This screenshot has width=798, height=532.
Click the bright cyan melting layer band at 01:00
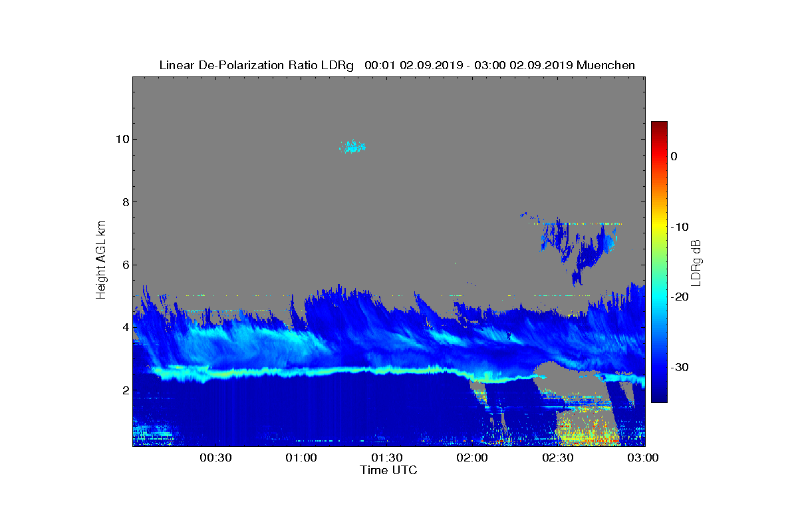click(301, 371)
